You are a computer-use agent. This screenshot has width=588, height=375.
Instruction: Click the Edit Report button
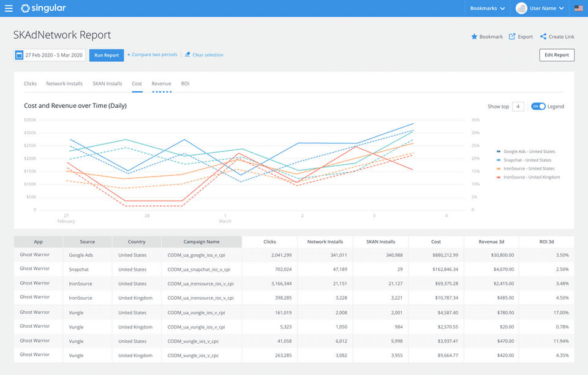coord(557,55)
